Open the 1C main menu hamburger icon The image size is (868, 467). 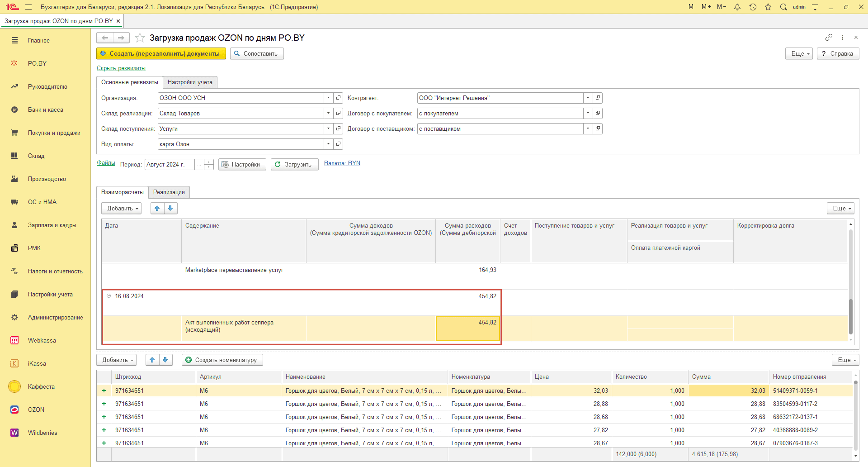[x=28, y=7]
